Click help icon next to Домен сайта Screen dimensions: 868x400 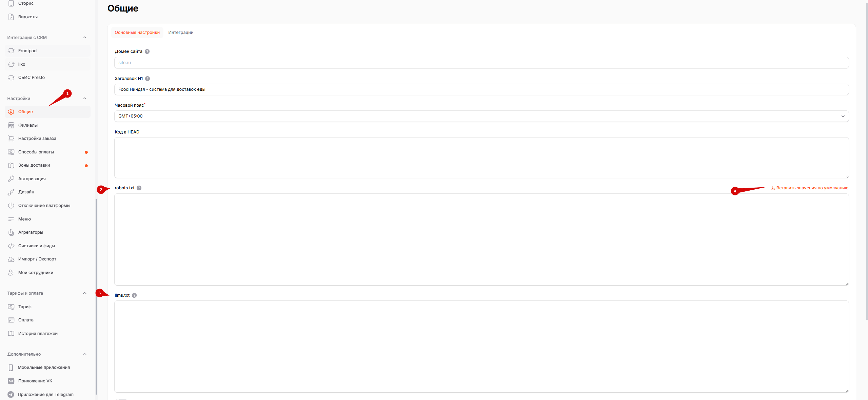(x=147, y=51)
